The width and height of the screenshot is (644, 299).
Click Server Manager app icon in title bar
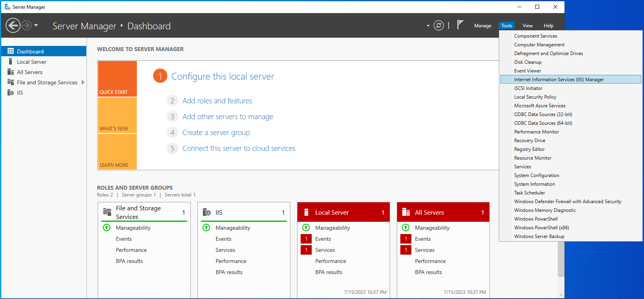coord(7,7)
